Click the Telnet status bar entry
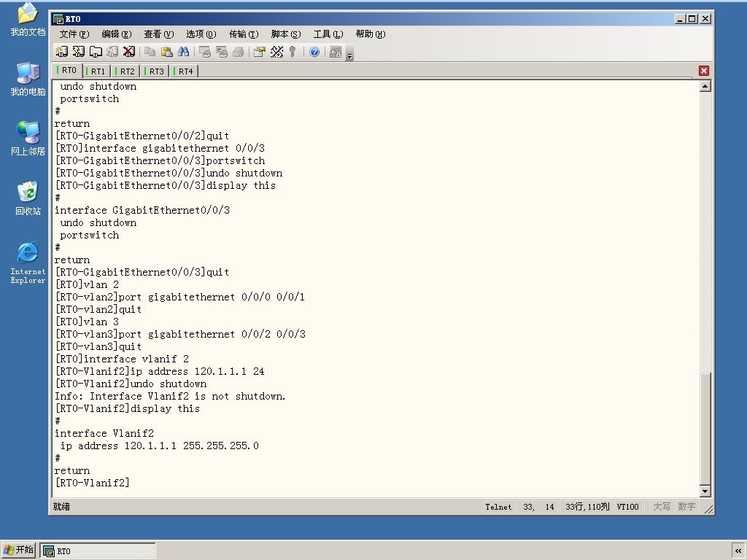 point(498,507)
